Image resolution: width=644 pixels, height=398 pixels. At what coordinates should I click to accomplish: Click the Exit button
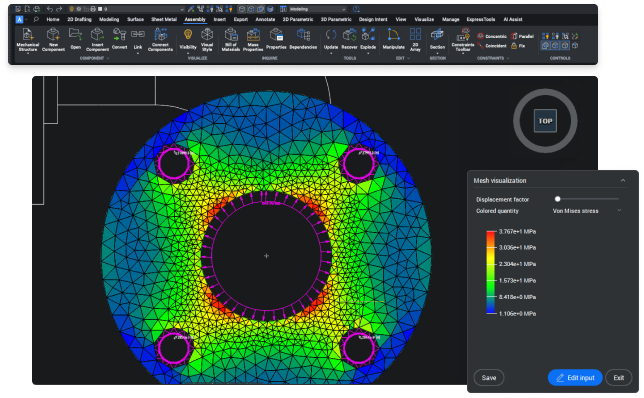pyautogui.click(x=619, y=377)
